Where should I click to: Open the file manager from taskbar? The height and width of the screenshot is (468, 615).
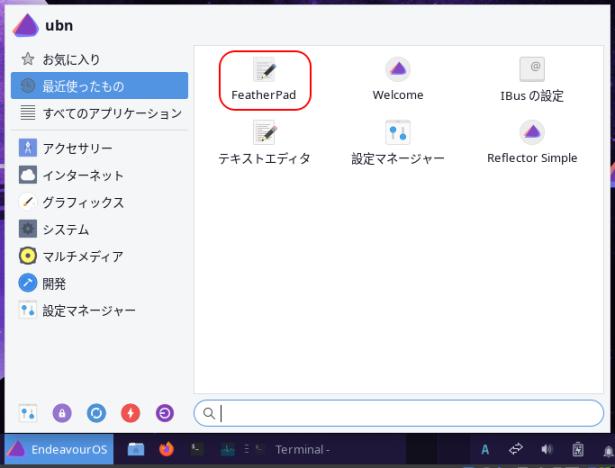pyautogui.click(x=136, y=449)
